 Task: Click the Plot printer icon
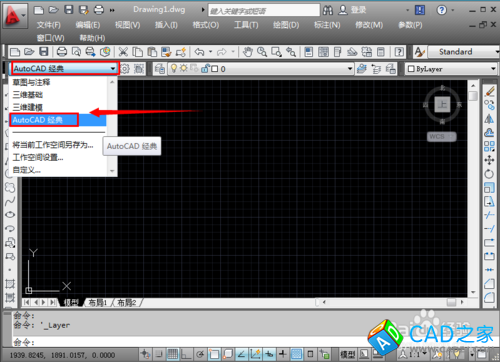point(62,52)
